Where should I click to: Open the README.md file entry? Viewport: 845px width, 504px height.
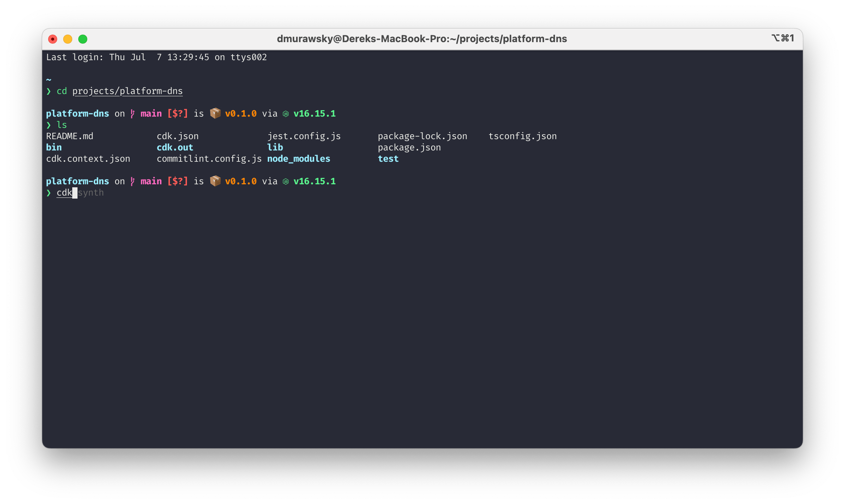pyautogui.click(x=70, y=136)
